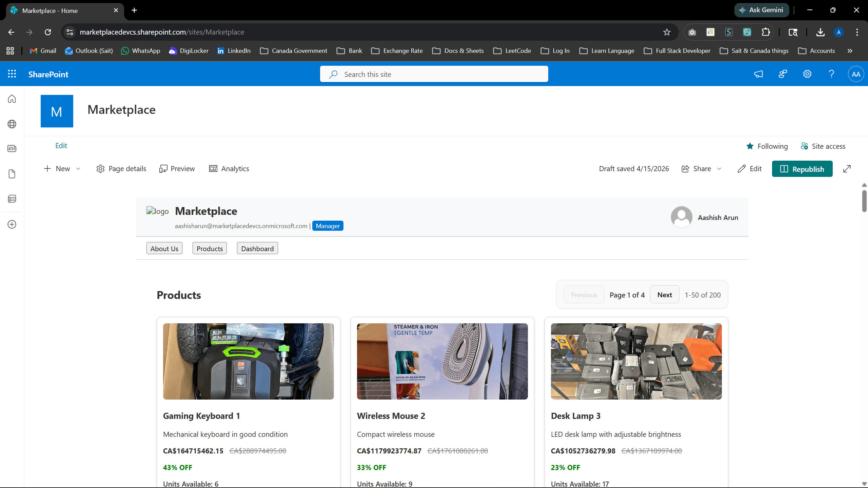Open WhatsApp bookmark

pos(141,51)
